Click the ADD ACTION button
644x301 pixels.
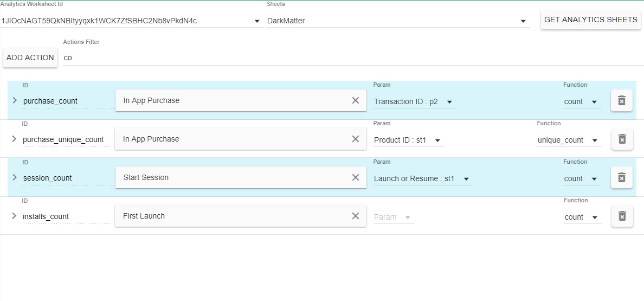tap(30, 57)
